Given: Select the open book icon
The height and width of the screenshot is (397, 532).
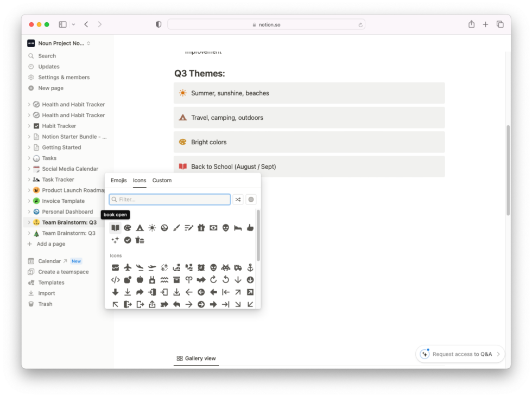Looking at the screenshot, I should (x=115, y=228).
